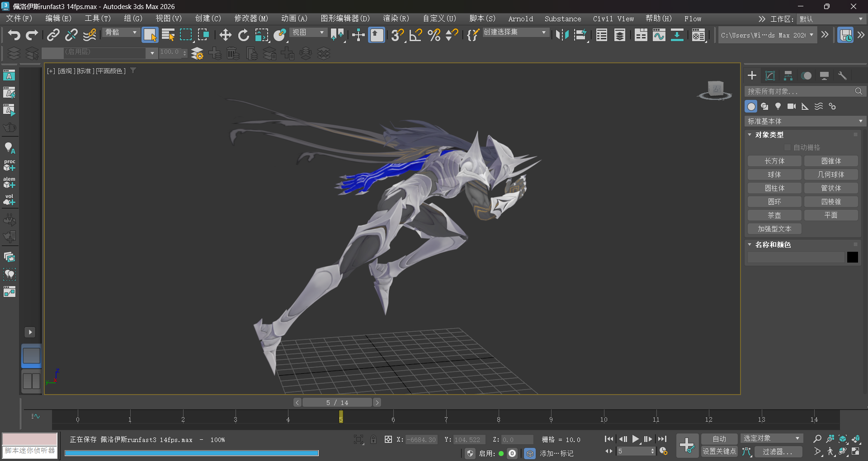Open the Align tool
The image size is (868, 461).
tap(580, 35)
